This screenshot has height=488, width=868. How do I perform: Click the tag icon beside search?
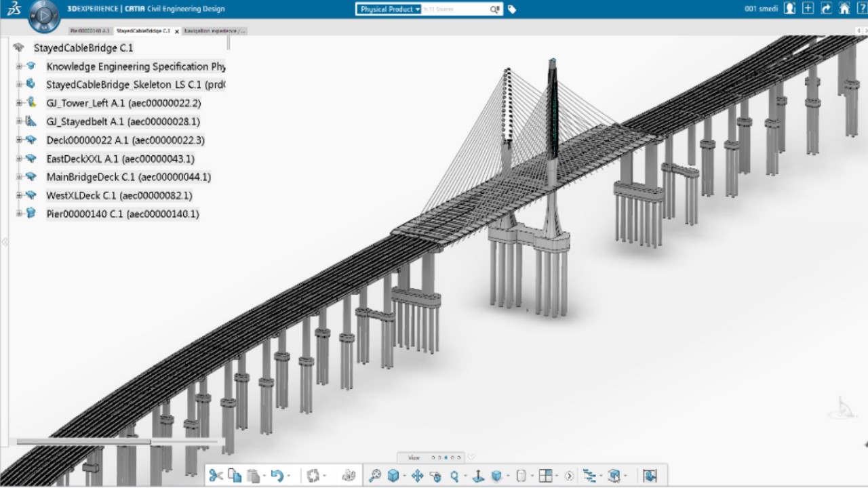512,9
